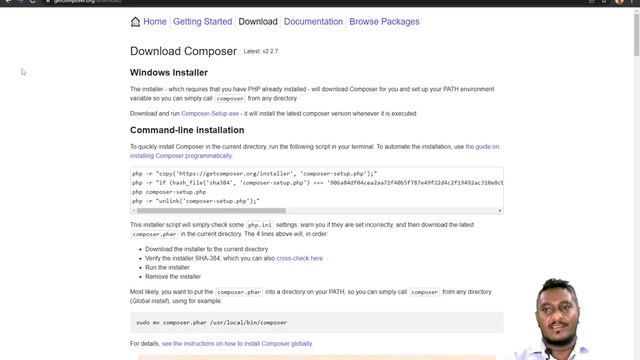Click composer.phar code tag after 'want to put the'

pos(239,292)
